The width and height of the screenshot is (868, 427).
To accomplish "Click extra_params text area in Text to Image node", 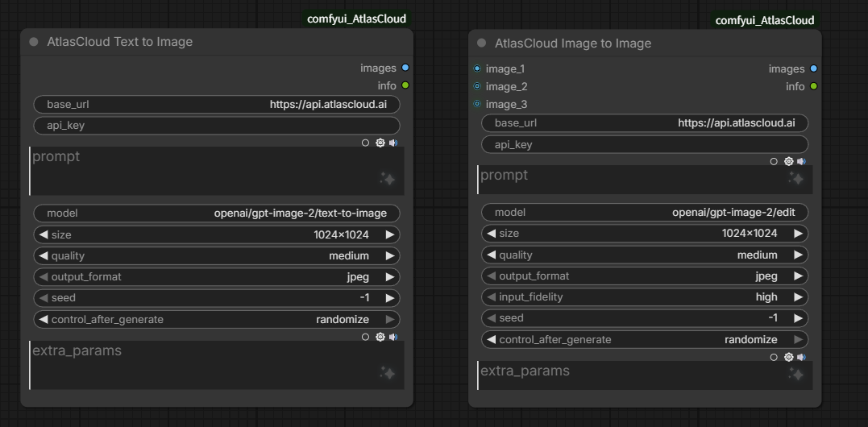I will click(x=217, y=365).
